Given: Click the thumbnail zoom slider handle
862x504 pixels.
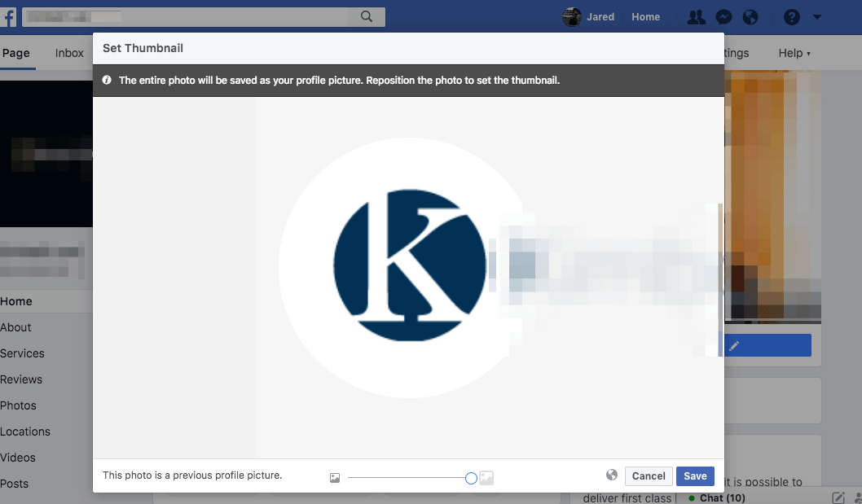Looking at the screenshot, I should click(471, 478).
